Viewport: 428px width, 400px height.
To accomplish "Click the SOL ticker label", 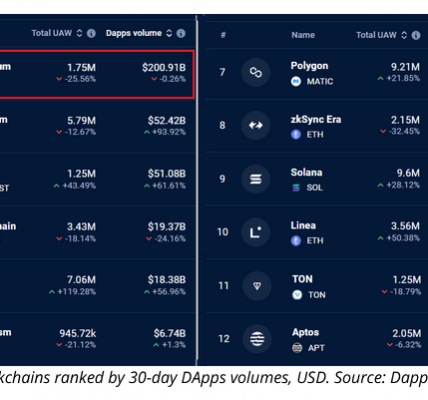I will tap(315, 188).
